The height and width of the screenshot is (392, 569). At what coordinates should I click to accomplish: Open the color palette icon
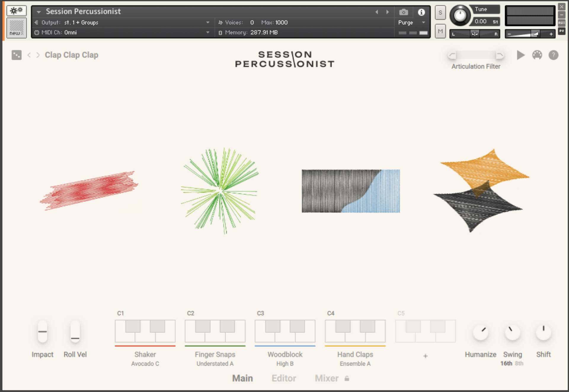pyautogui.click(x=537, y=55)
